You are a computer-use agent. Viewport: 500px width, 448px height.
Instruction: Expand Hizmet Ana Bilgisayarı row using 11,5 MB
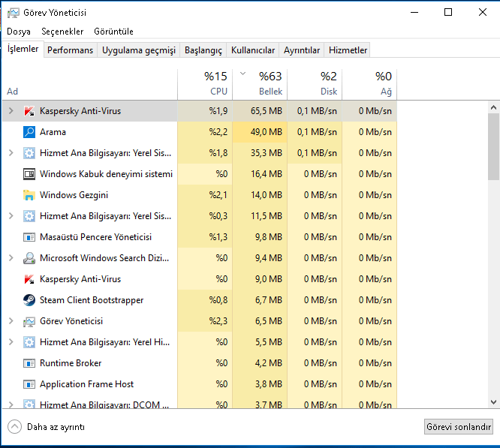[x=11, y=216]
